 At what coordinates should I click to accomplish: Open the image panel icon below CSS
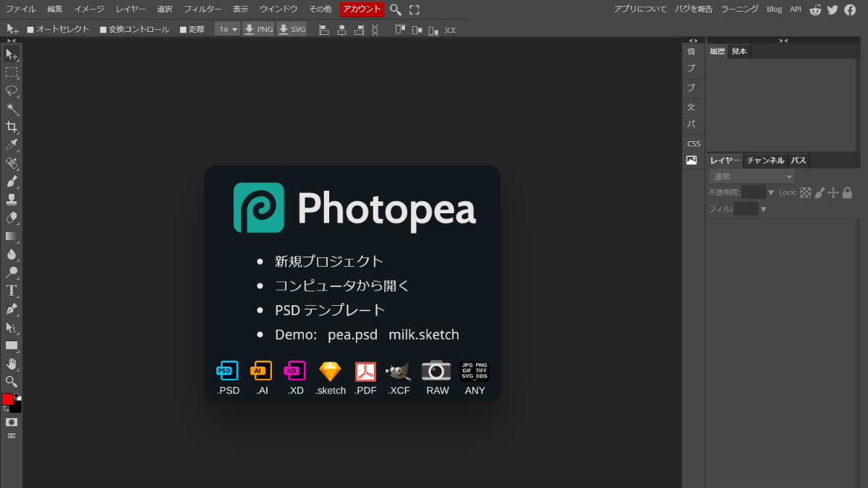[692, 160]
